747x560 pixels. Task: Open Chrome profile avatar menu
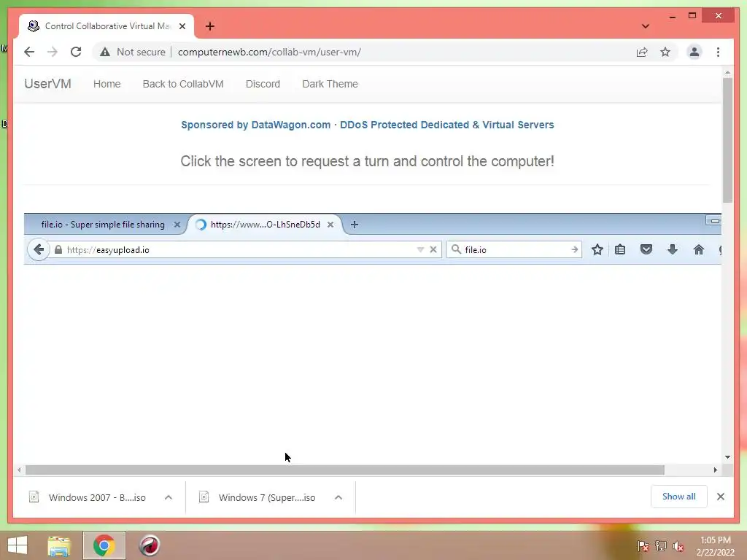(694, 52)
